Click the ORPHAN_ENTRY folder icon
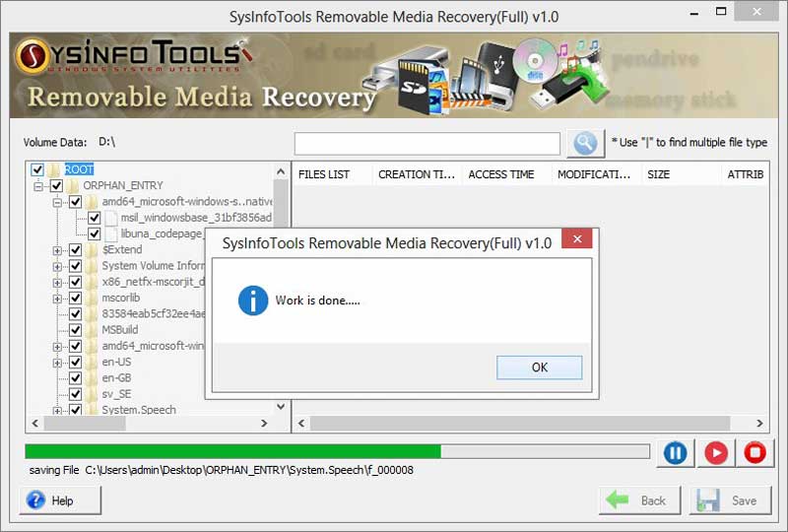Image resolution: width=788 pixels, height=532 pixels. coord(73,185)
